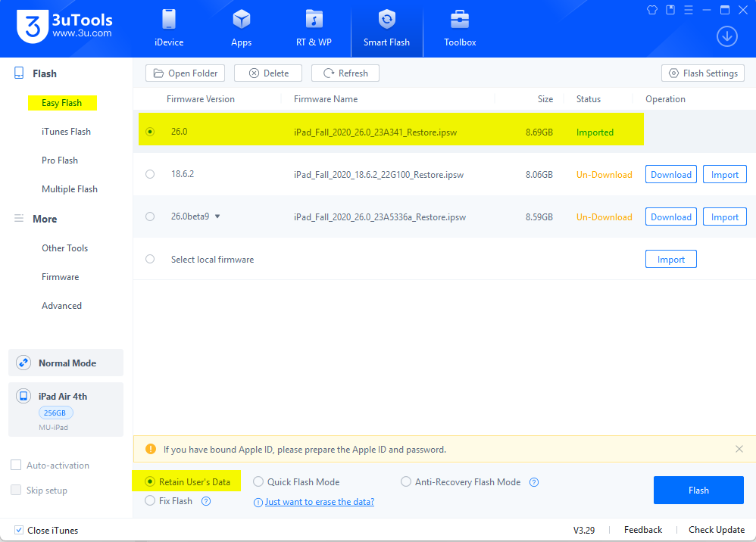Open RT & WP ringtones and wallpapers

coord(314,29)
